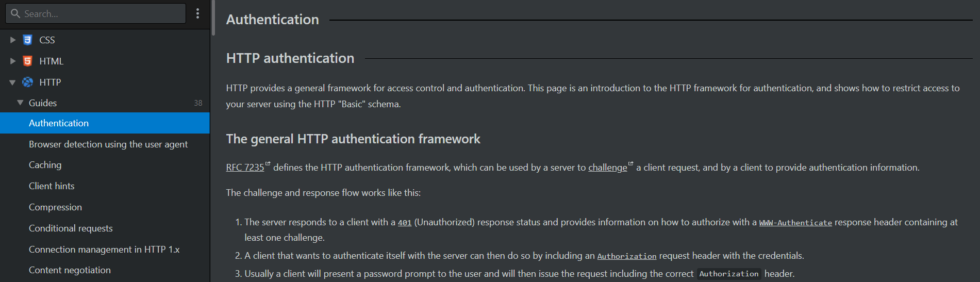
Task: Click external-link icon after challenge link
Action: 630,163
